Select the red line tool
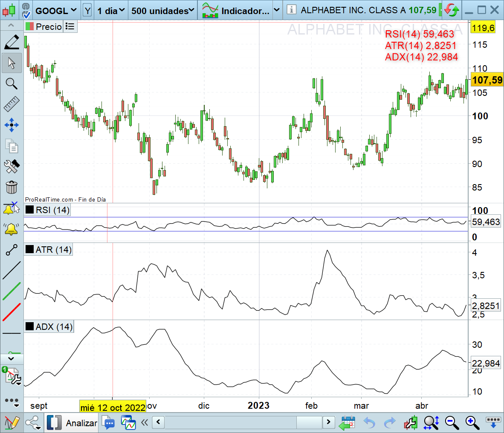504x433 pixels. pos(12,312)
